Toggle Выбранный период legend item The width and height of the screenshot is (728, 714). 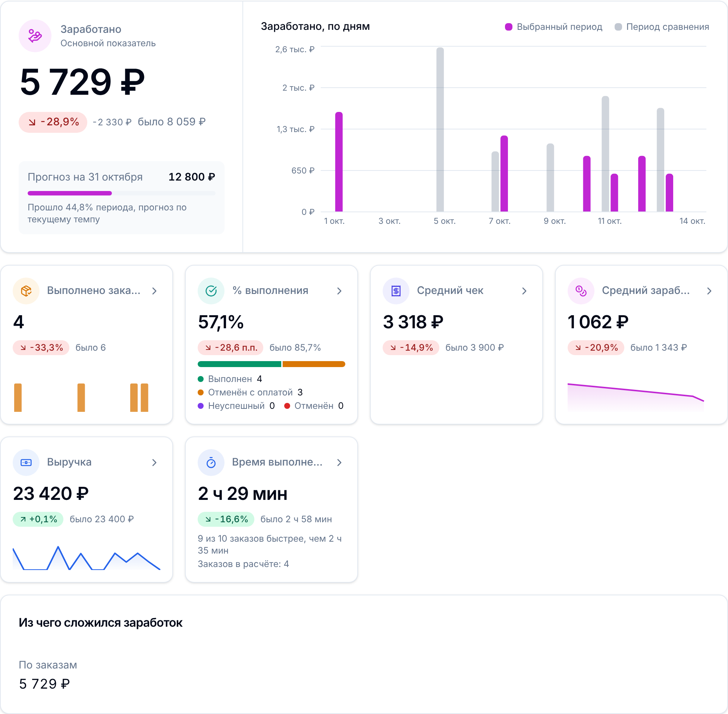pyautogui.click(x=554, y=27)
